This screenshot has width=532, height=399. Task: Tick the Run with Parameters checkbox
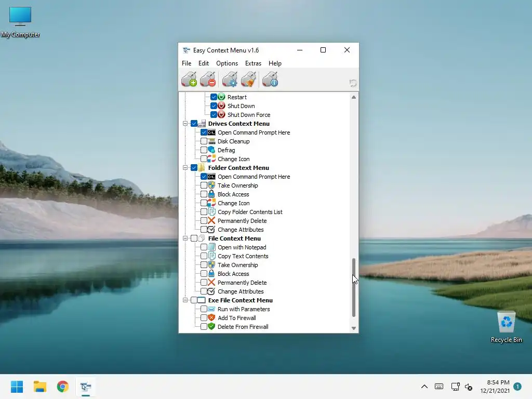point(204,309)
